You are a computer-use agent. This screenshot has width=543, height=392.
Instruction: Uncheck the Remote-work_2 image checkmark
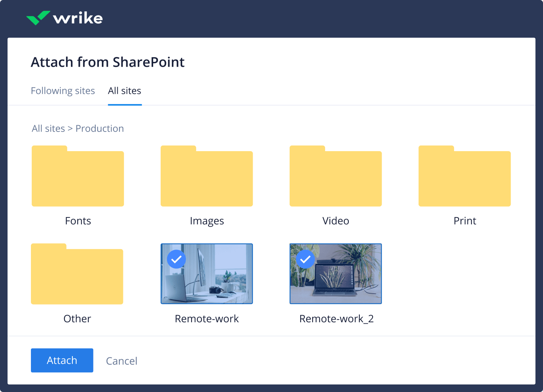point(305,259)
